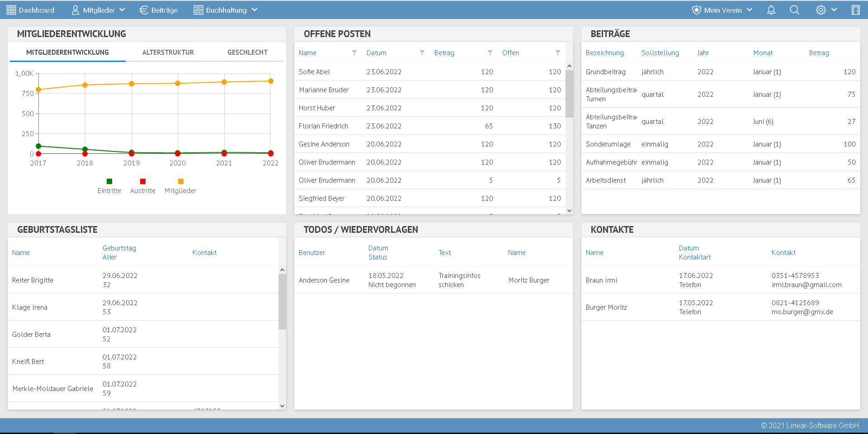Click the 2017 Eintritte data point
Screen dimensions: 868x434
(x=38, y=146)
